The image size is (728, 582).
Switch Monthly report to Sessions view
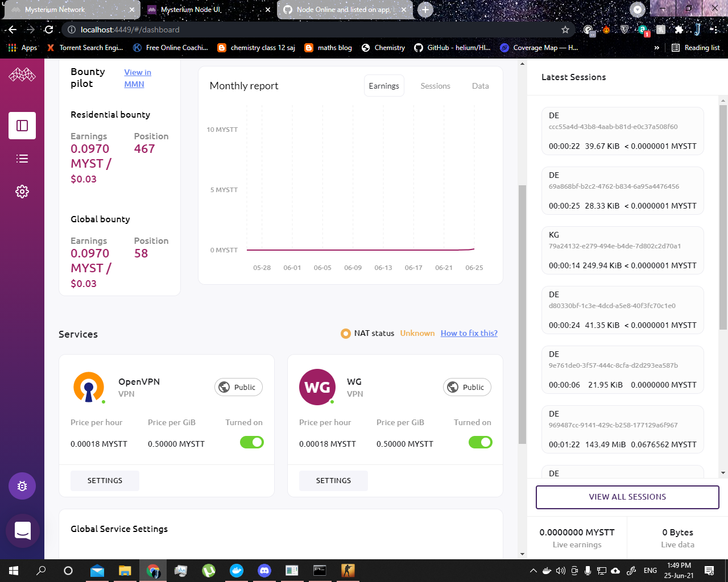click(x=435, y=86)
